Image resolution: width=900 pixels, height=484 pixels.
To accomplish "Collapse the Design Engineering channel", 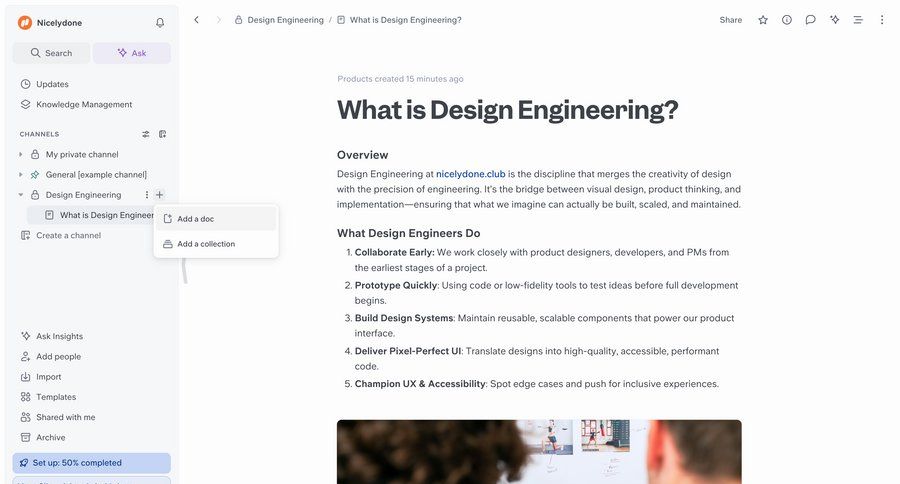I will 21,195.
